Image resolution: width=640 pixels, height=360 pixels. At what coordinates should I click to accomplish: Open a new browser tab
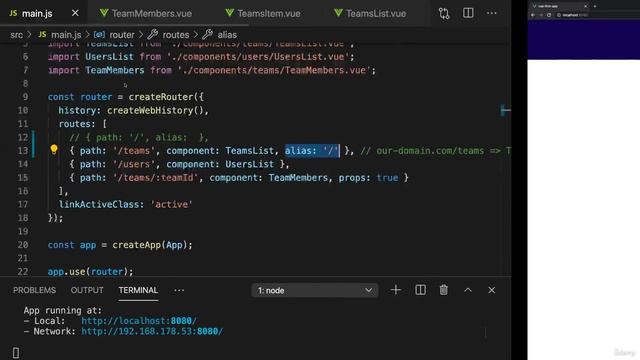(595, 6)
